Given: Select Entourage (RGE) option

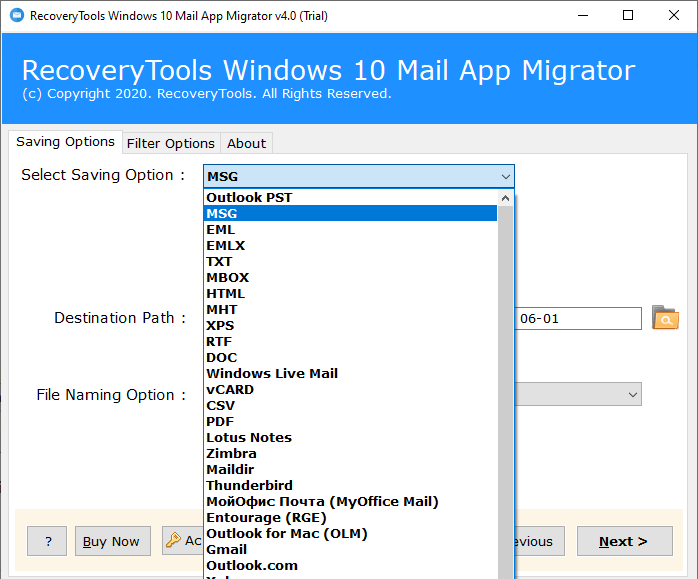Looking at the screenshot, I should [x=350, y=518].
